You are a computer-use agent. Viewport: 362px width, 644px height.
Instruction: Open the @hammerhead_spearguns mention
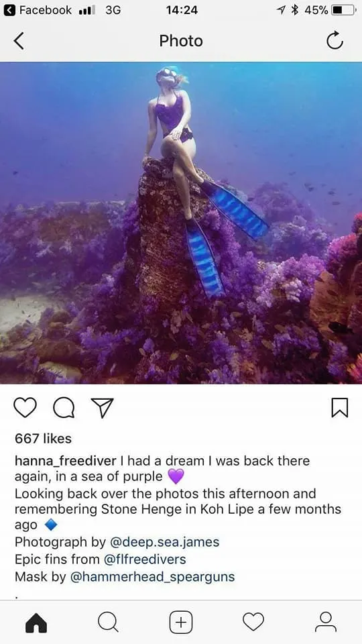[153, 577]
